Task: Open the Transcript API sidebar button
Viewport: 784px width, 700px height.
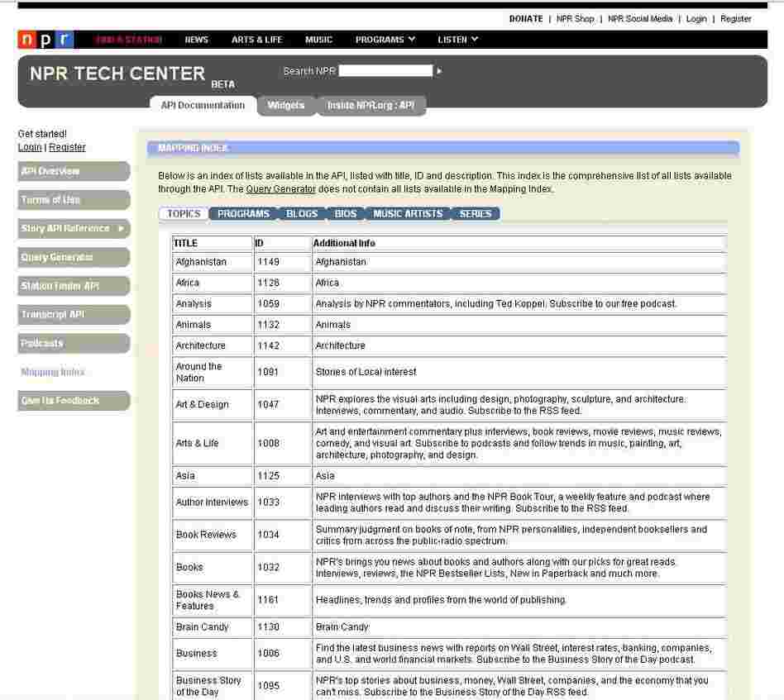Action: 74,314
